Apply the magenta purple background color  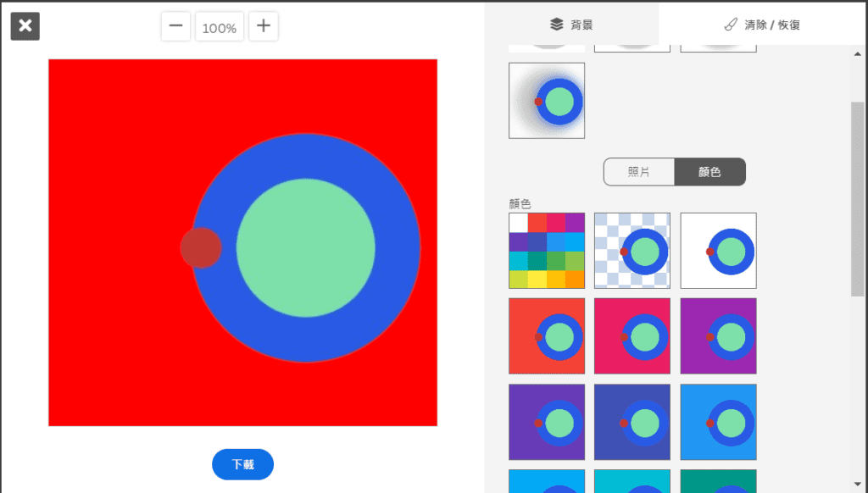coord(718,335)
